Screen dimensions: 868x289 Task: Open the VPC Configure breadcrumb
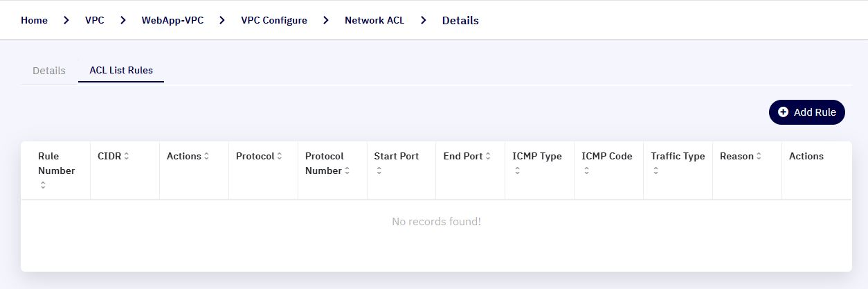[274, 20]
